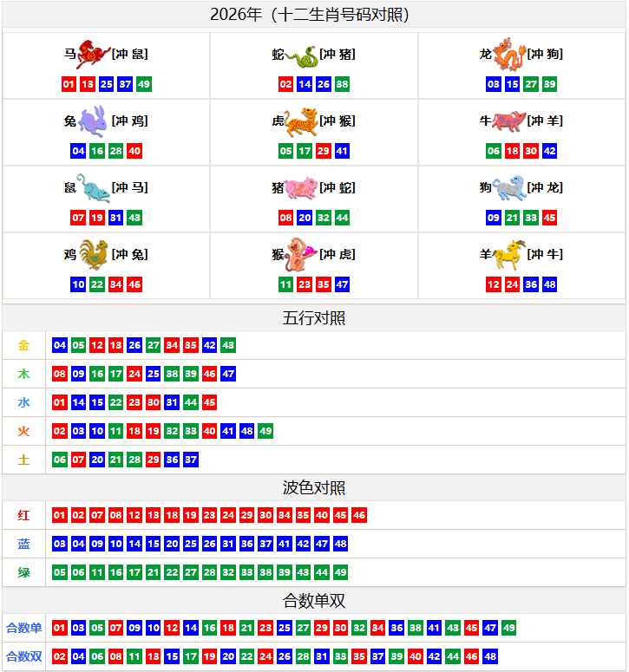Click blue number 47 under the monkey
629x672 pixels.
tap(342, 284)
